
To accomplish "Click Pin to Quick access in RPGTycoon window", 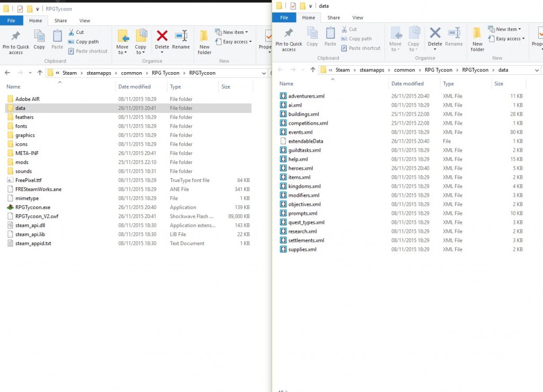I will [15, 42].
